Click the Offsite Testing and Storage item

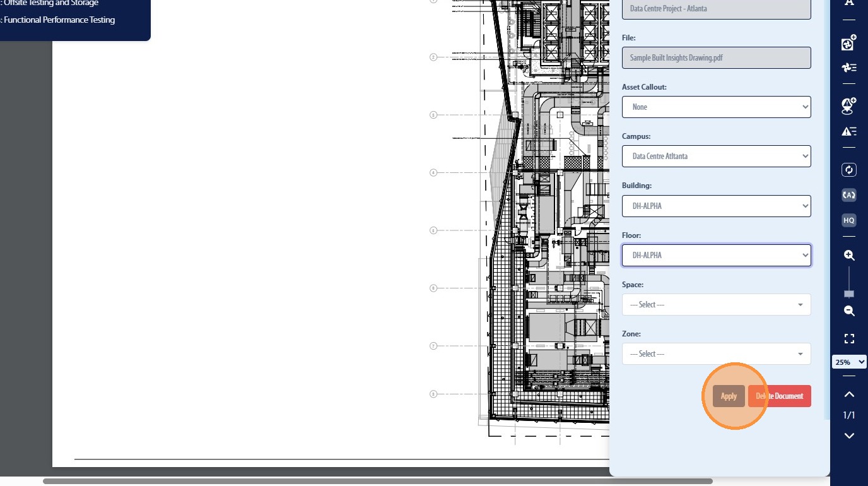(51, 3)
